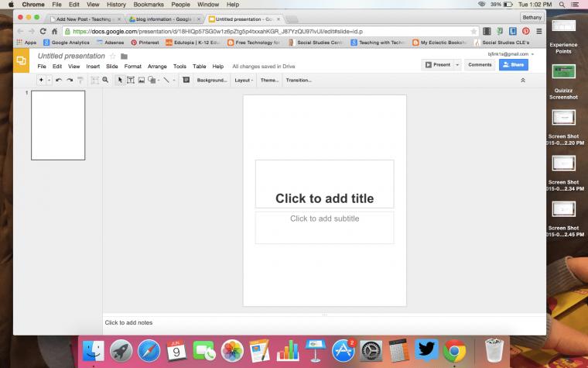Screen dimensions: 588x368
Task: Expand the line tool dropdown arrow
Action: (173, 81)
